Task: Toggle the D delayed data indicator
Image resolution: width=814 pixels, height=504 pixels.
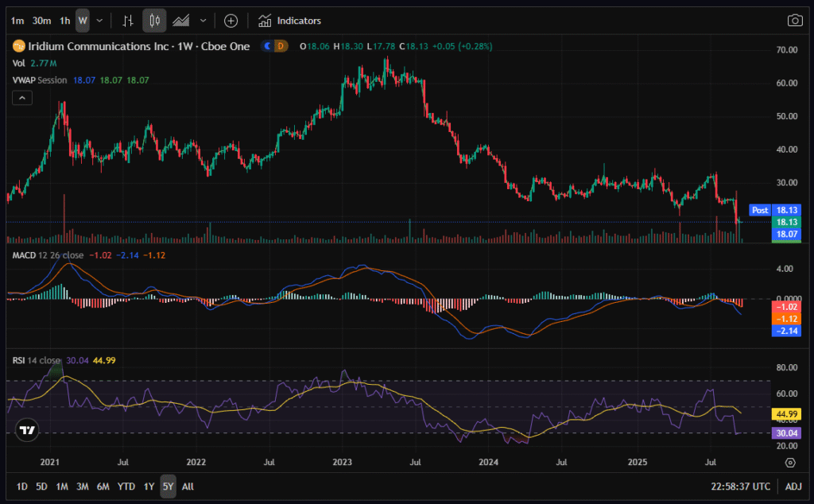Action: tap(280, 46)
